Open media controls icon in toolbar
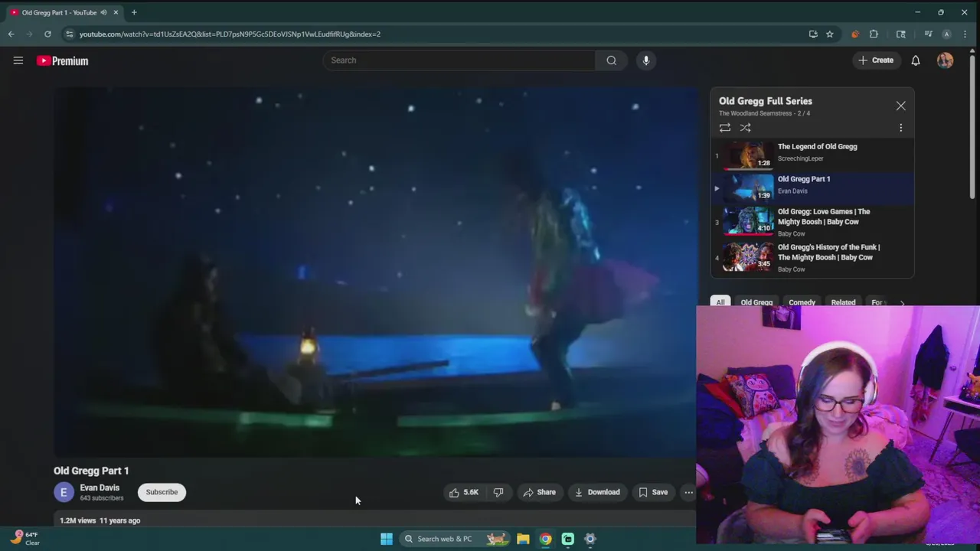Screen dimensions: 980x551 point(928,34)
